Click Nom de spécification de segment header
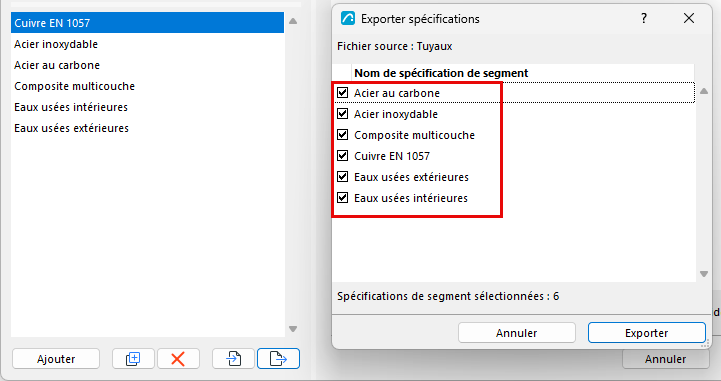This screenshot has width=721, height=381. point(441,73)
